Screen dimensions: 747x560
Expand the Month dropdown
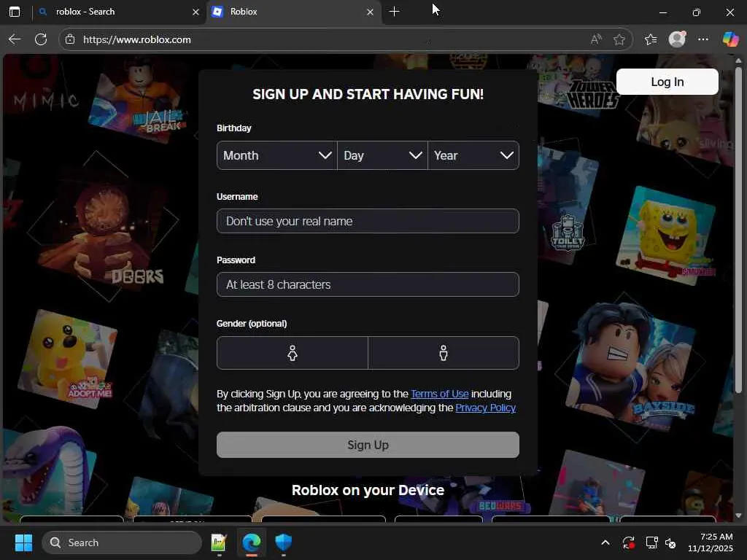[276, 155]
